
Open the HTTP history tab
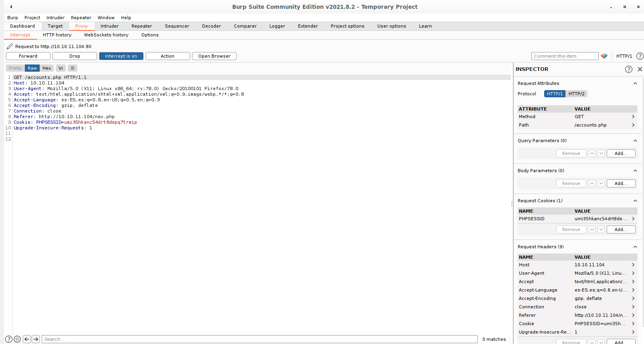[x=57, y=35]
